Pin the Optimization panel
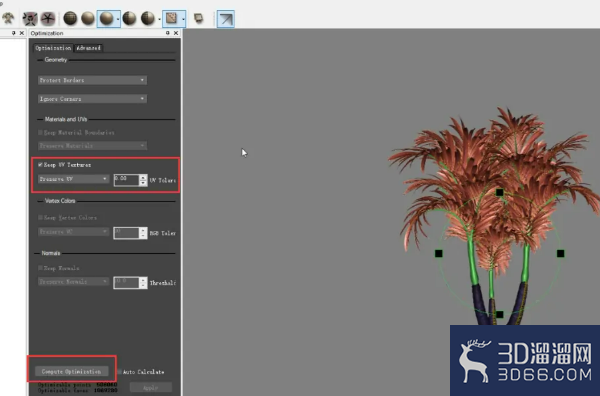 click(x=168, y=33)
